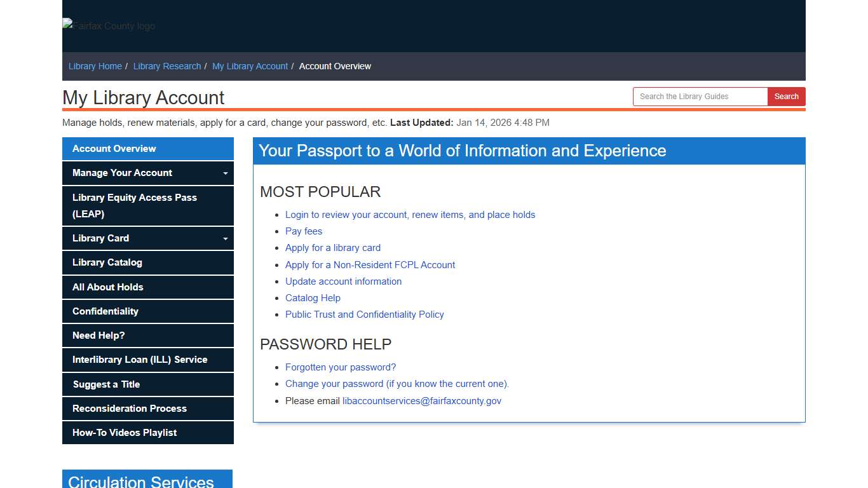Click Apply for a library card

[x=332, y=248]
